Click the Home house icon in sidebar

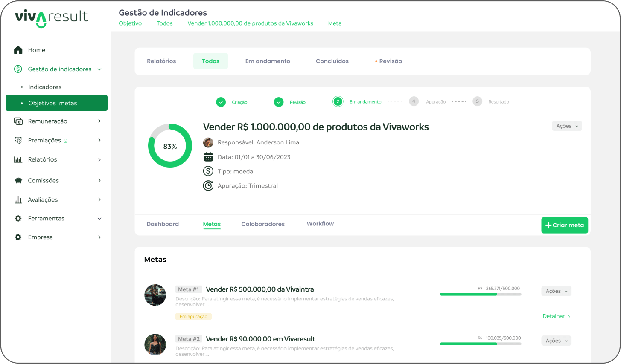[x=18, y=50]
